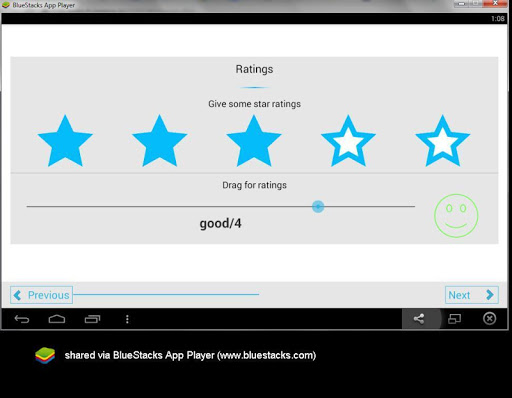
Task: Tap the Android back arrow icon
Action: click(22, 319)
